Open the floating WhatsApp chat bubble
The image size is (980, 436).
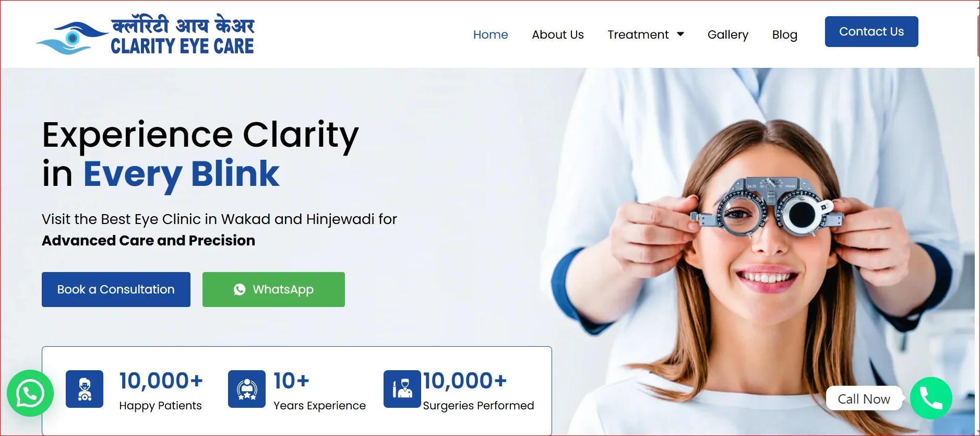click(30, 393)
